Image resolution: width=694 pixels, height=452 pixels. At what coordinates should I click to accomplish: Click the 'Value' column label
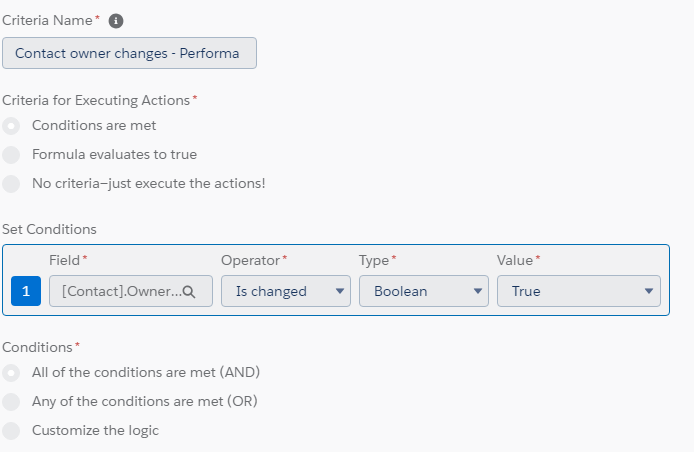click(515, 260)
